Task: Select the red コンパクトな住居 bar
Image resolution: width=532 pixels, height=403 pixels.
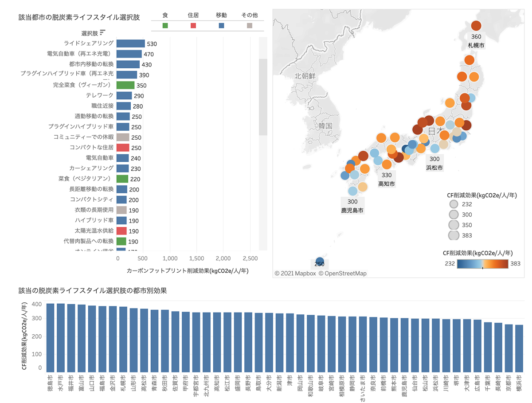Action: tap(122, 148)
